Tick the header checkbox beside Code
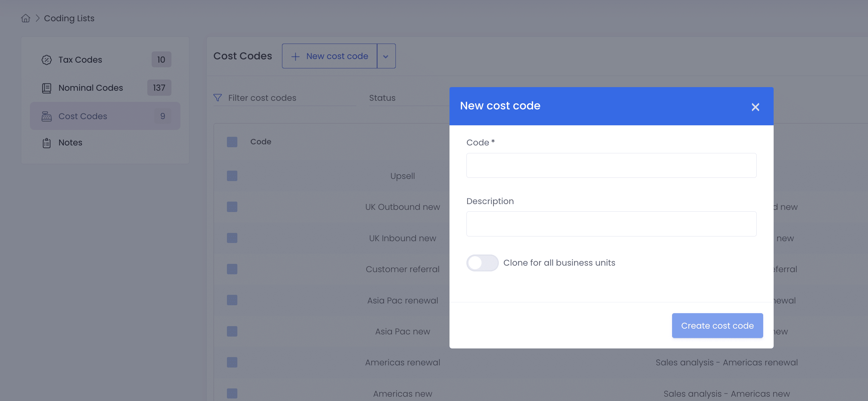 (232, 142)
